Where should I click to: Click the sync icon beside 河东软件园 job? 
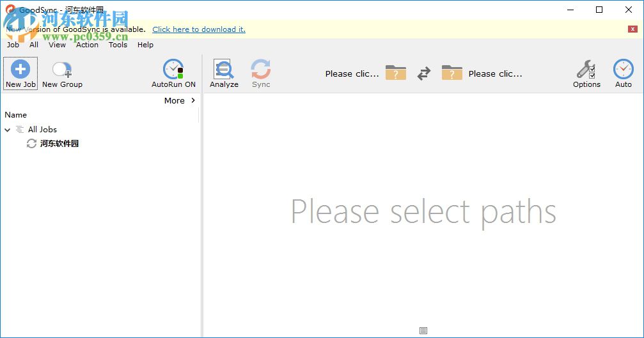31,144
